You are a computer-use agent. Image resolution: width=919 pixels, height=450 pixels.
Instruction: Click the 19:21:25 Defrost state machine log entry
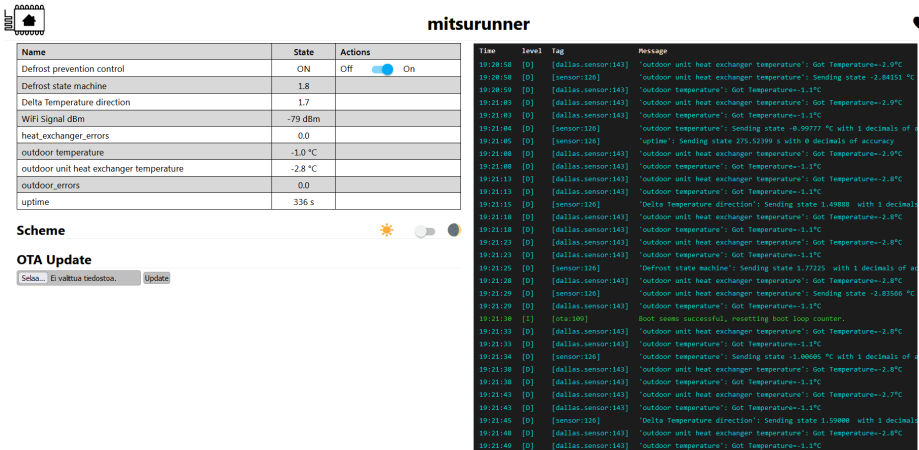(x=698, y=268)
